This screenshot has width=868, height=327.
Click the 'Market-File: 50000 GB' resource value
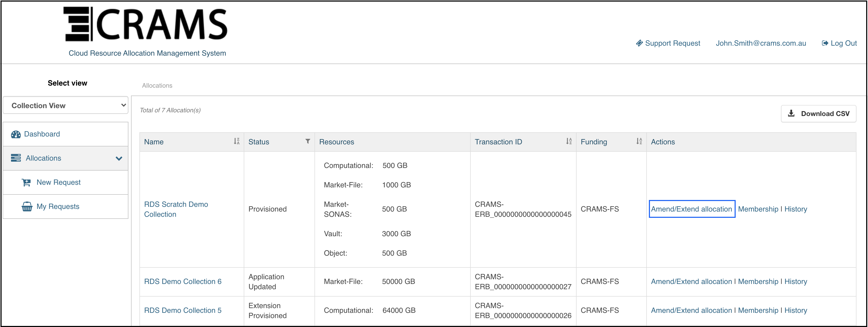coord(398,281)
